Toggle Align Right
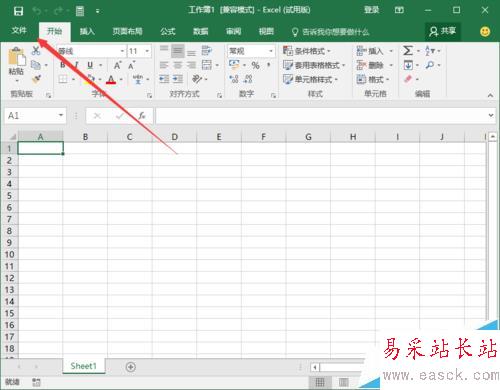500x390 pixels. [191, 65]
